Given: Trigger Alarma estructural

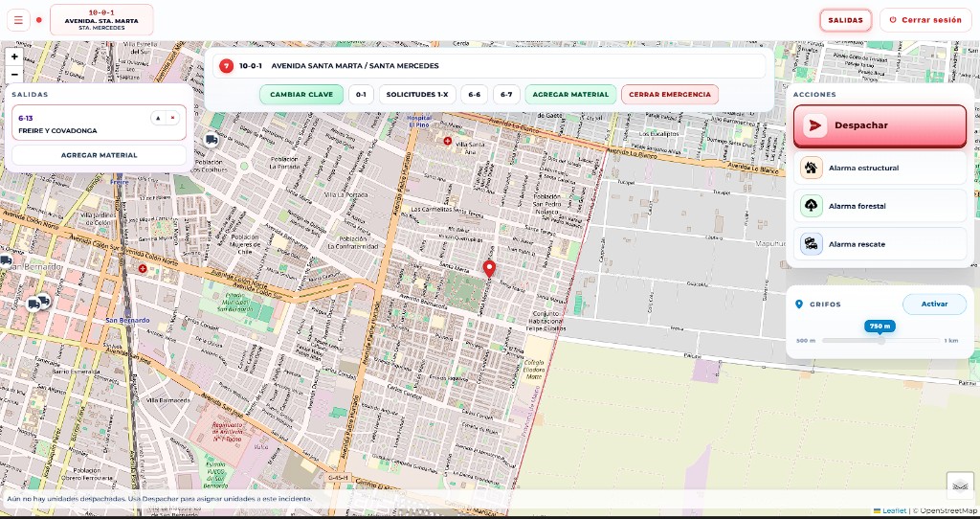Looking at the screenshot, I should coord(880,168).
